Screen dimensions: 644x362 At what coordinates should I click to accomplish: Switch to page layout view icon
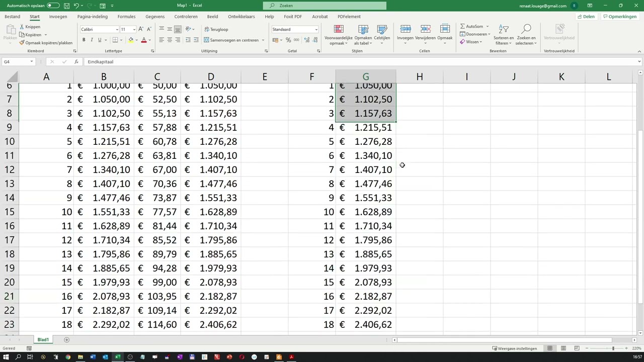coord(563,348)
